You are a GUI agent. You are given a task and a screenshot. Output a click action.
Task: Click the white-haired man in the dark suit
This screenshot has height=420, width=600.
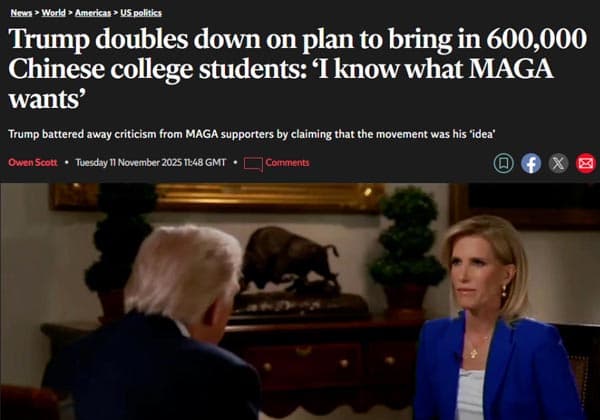161,325
